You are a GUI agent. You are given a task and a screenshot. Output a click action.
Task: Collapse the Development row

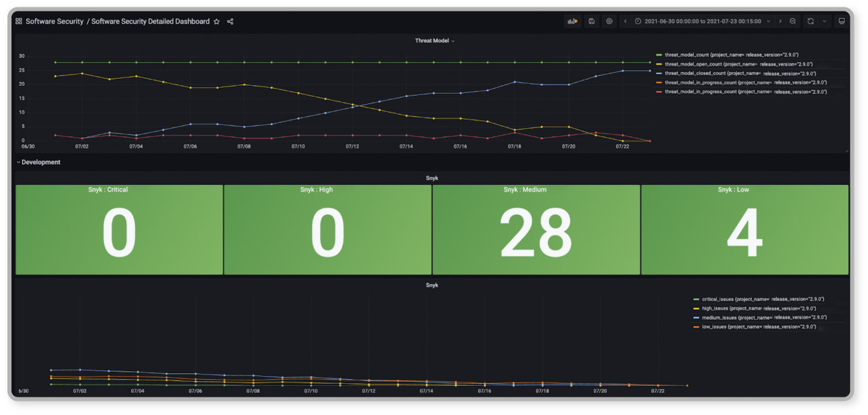pos(38,163)
